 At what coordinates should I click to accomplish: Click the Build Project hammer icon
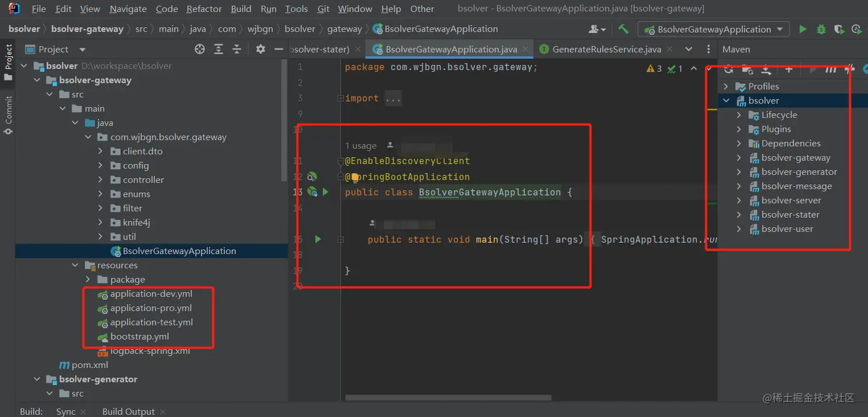click(623, 29)
